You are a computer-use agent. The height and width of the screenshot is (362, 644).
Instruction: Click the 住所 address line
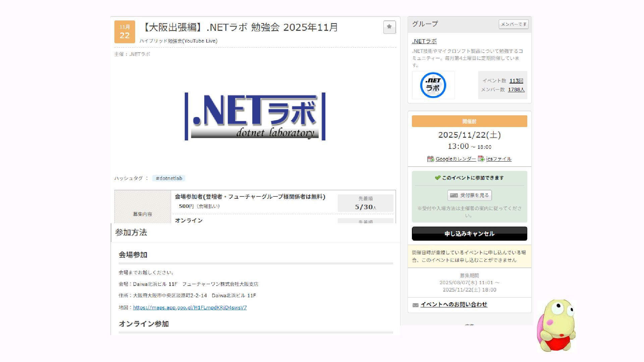coord(187,296)
